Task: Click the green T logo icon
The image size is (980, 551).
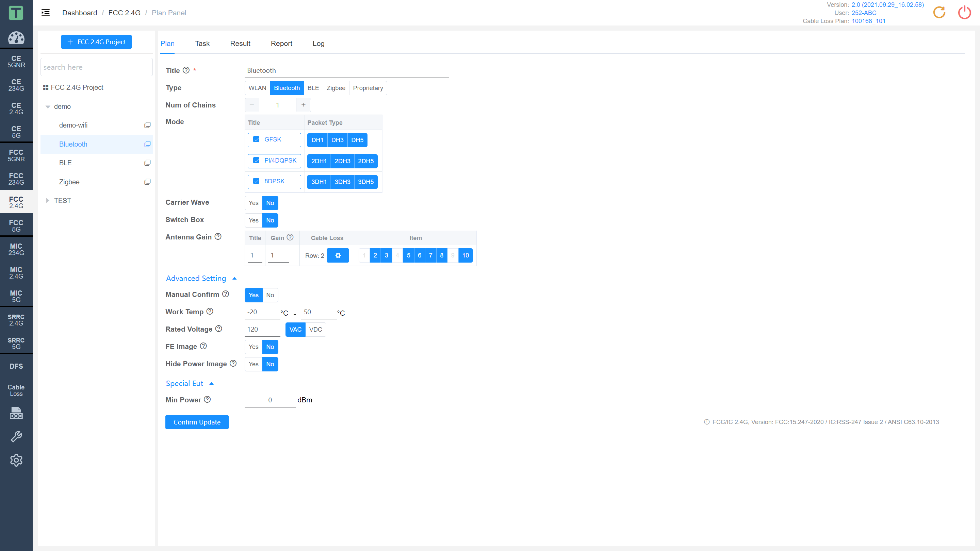Action: [16, 13]
